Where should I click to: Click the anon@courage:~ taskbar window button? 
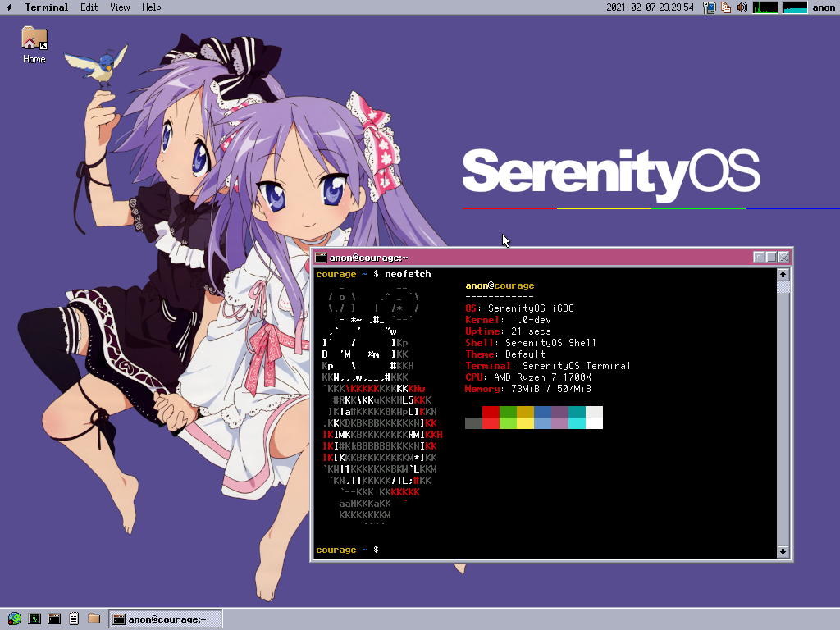coord(166,619)
